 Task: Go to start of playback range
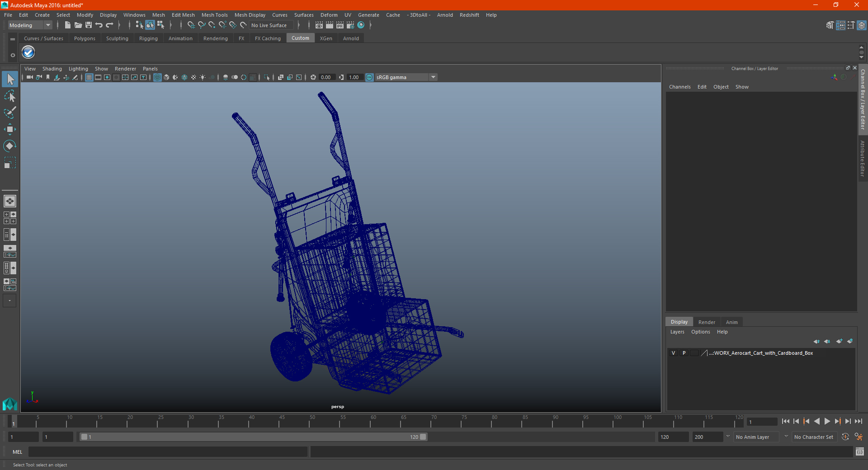pos(785,421)
